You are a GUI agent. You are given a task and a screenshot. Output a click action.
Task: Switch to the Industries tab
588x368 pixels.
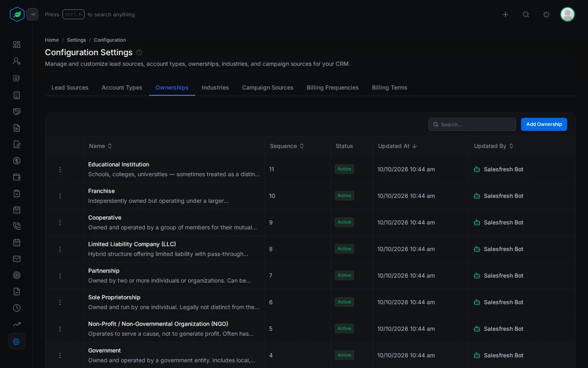tap(215, 88)
